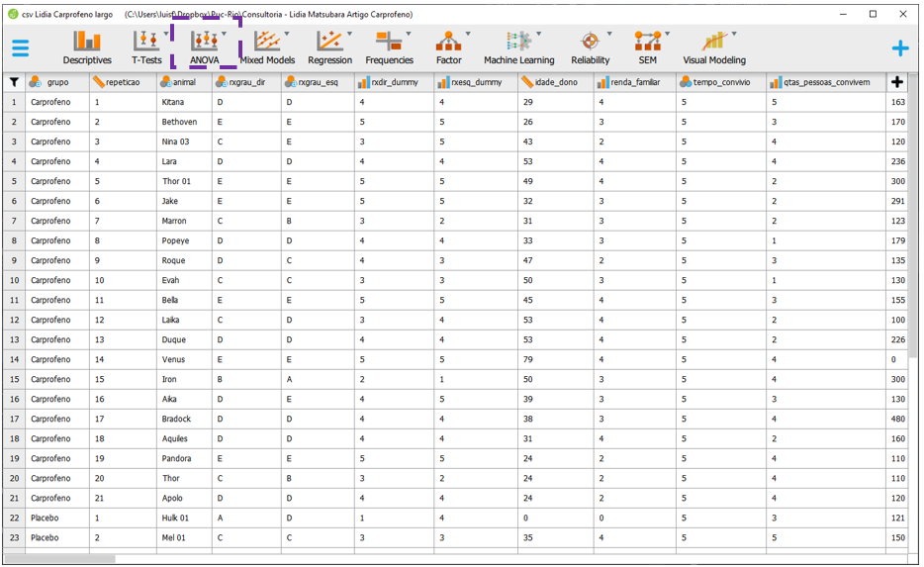924x567 pixels.
Task: Click the blue plus to add modules
Action: point(899,47)
